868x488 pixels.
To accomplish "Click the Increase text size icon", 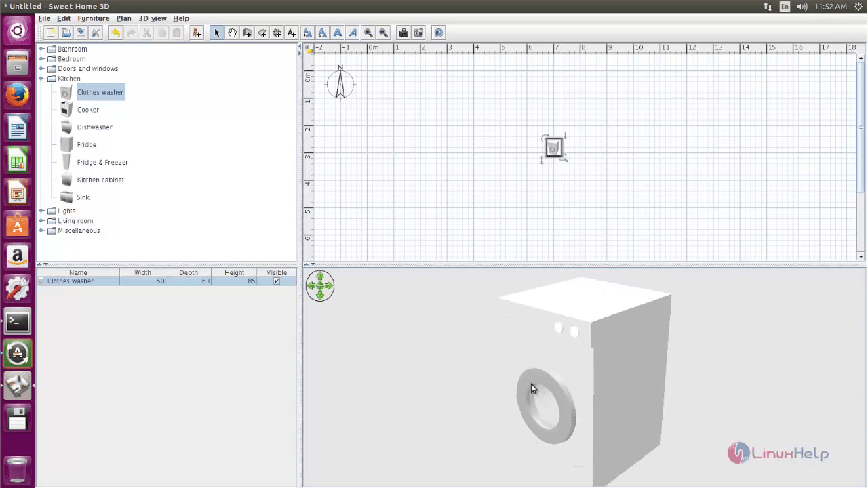I will [308, 33].
